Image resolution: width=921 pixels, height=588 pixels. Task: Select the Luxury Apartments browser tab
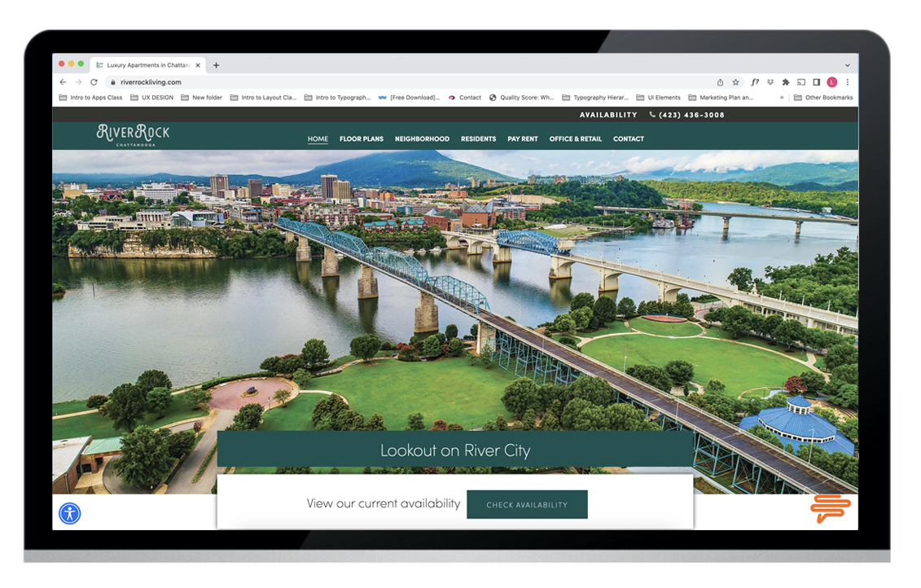coord(147,65)
